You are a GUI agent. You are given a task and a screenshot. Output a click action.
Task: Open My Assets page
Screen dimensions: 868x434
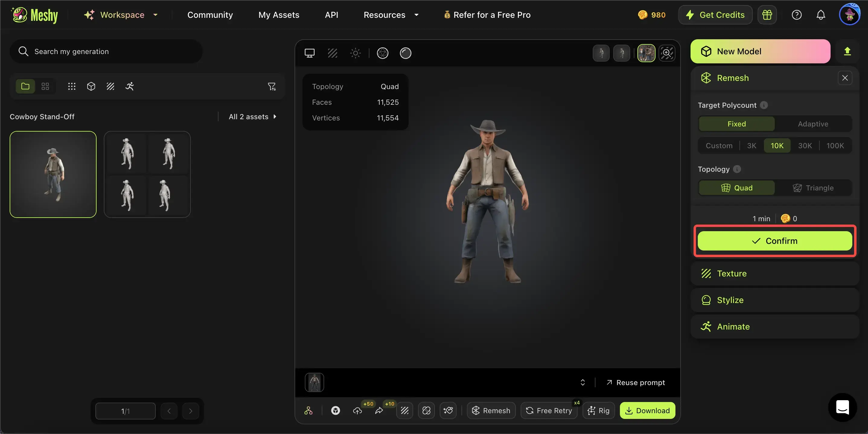tap(279, 15)
